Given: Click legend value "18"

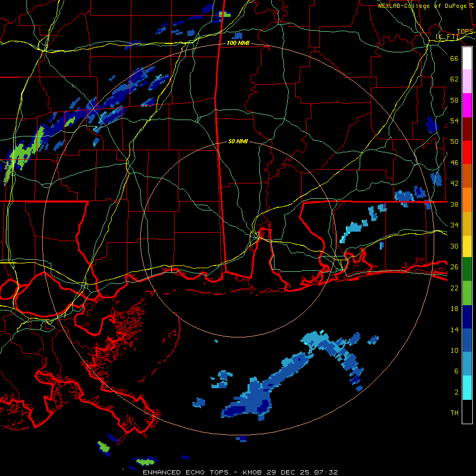Looking at the screenshot, I should click(454, 309).
